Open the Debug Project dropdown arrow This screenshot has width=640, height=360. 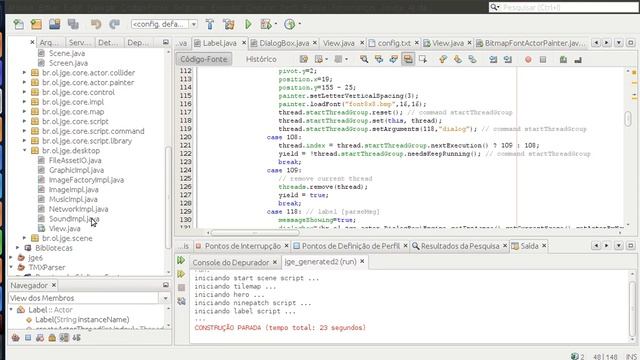276,24
